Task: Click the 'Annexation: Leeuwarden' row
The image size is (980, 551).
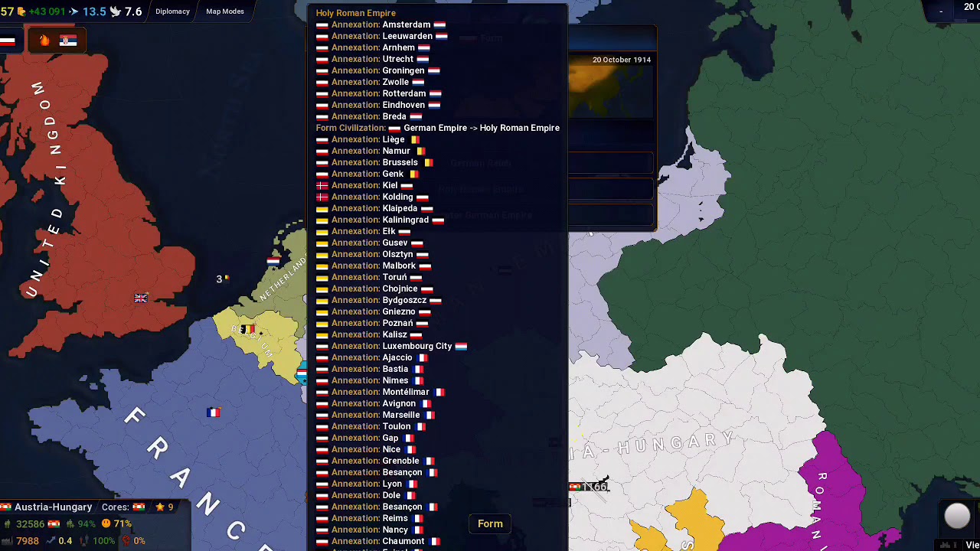Action: [382, 36]
